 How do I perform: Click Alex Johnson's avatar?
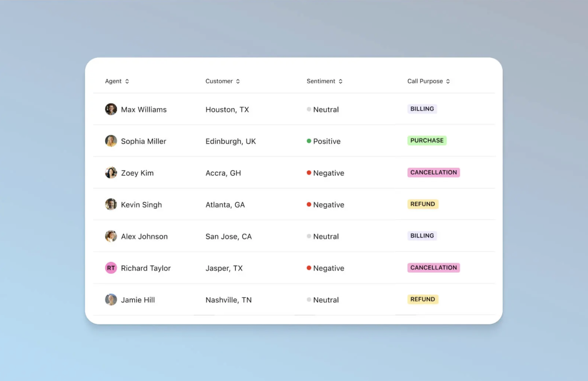point(111,236)
